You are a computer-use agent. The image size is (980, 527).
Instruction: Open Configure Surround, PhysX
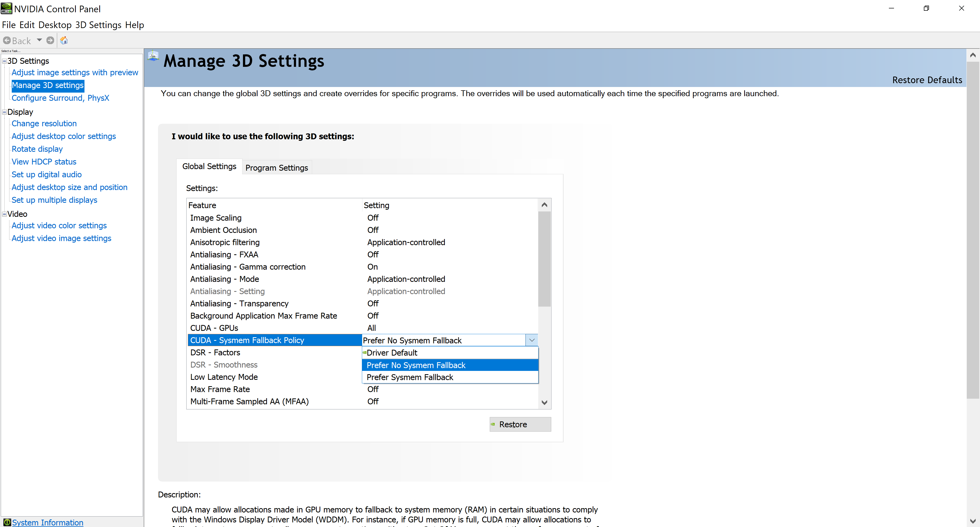pyautogui.click(x=60, y=98)
